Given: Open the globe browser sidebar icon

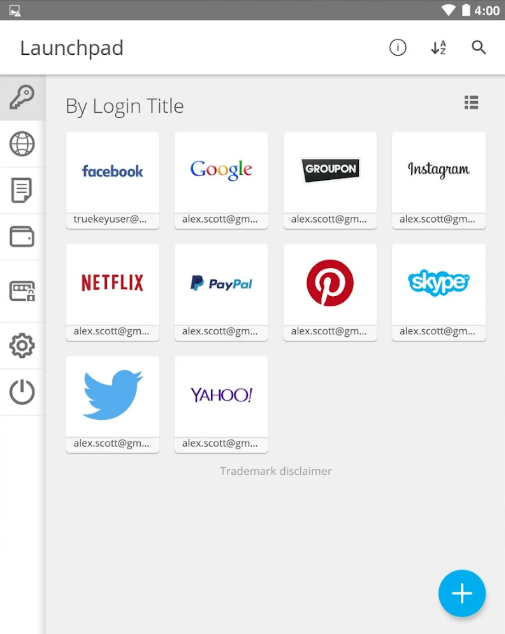Looking at the screenshot, I should (22, 144).
